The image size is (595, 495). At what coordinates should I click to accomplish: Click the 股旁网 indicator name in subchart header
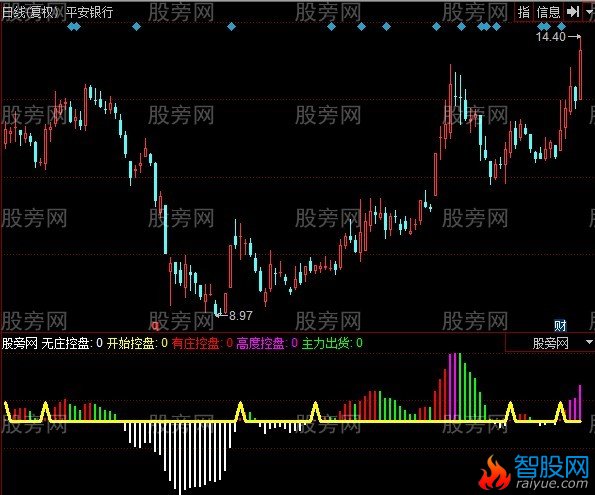[x=20, y=343]
